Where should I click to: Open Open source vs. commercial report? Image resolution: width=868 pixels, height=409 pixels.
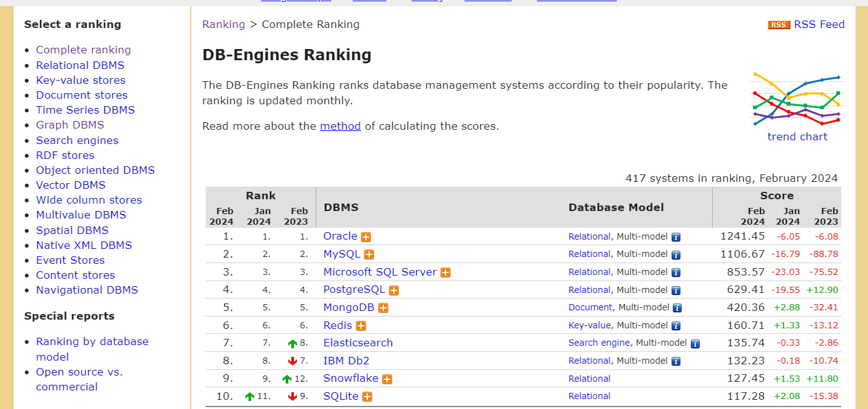(80, 379)
